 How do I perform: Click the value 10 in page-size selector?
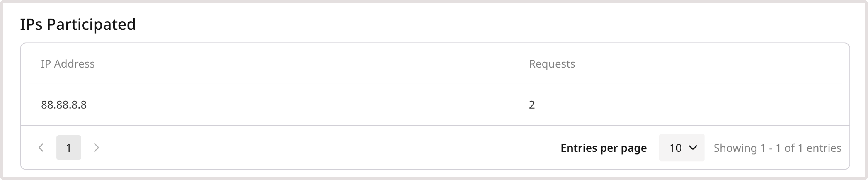coord(675,148)
